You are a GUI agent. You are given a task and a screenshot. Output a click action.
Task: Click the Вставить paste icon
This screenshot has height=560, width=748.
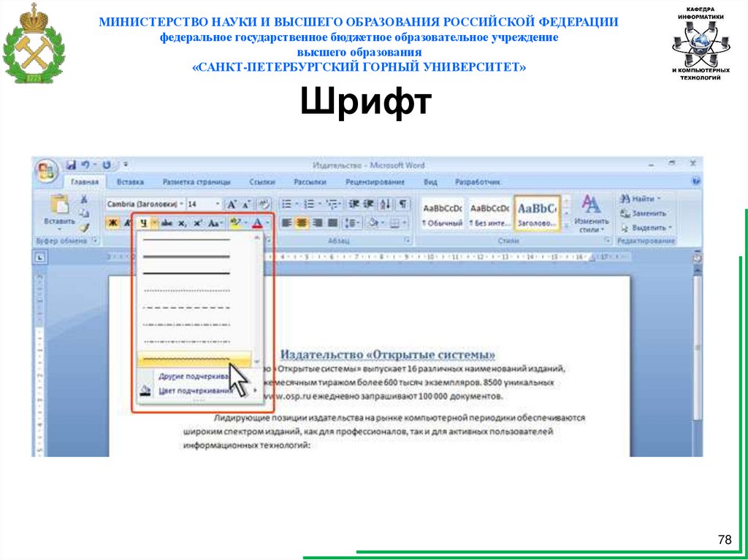(60, 204)
